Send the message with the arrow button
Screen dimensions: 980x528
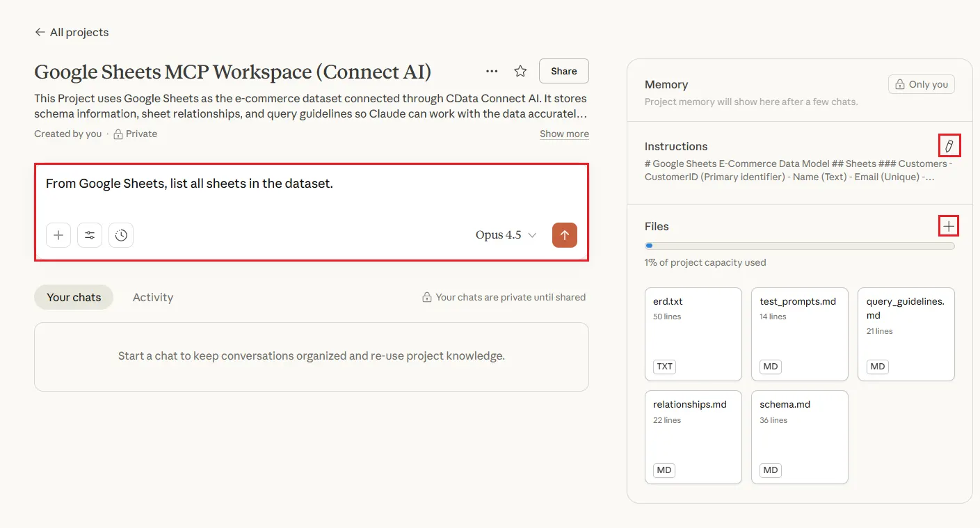point(564,235)
